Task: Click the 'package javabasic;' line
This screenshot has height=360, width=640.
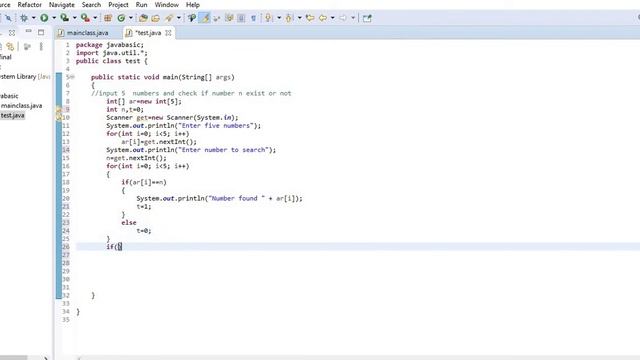Action: (x=110, y=45)
